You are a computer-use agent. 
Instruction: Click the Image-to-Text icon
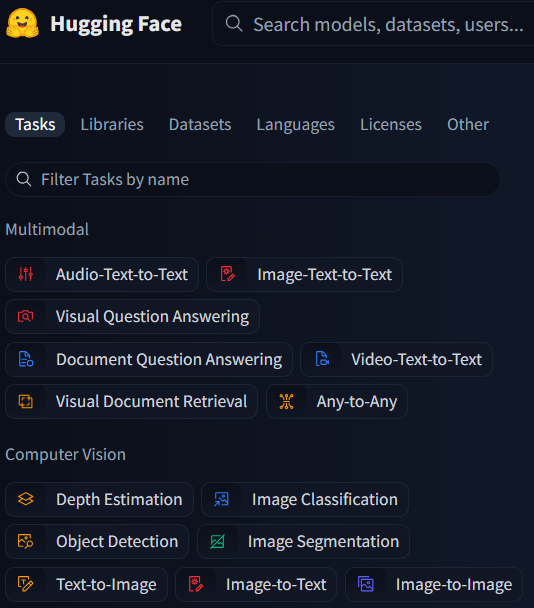196,584
